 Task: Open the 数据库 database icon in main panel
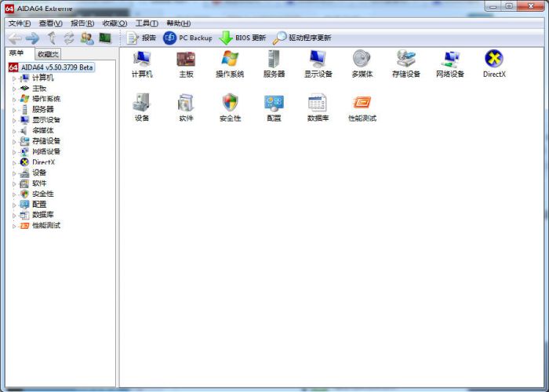[318, 108]
